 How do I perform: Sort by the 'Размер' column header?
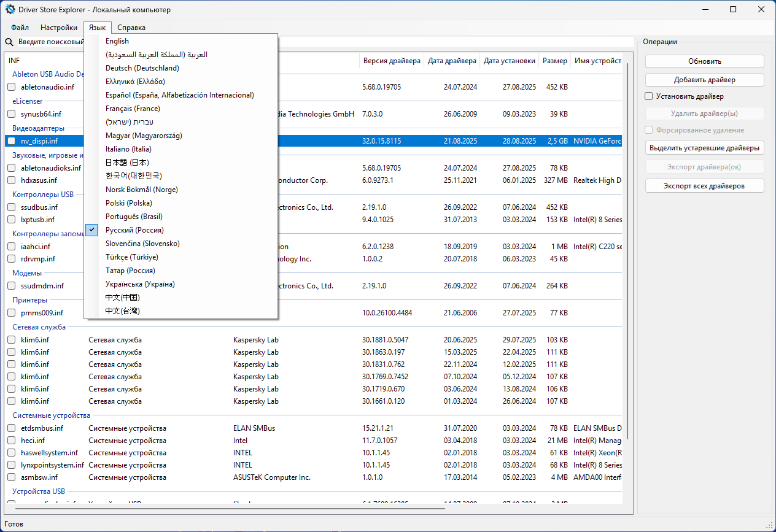(555, 61)
